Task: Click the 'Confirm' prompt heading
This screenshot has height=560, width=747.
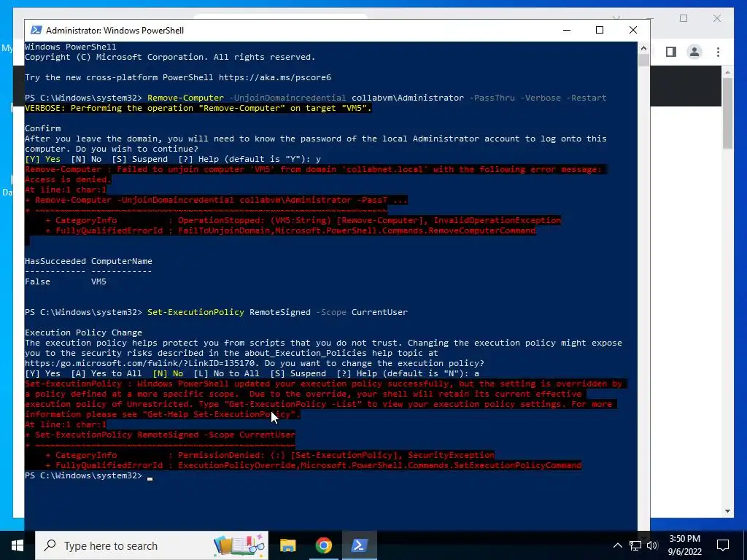Action: point(42,128)
